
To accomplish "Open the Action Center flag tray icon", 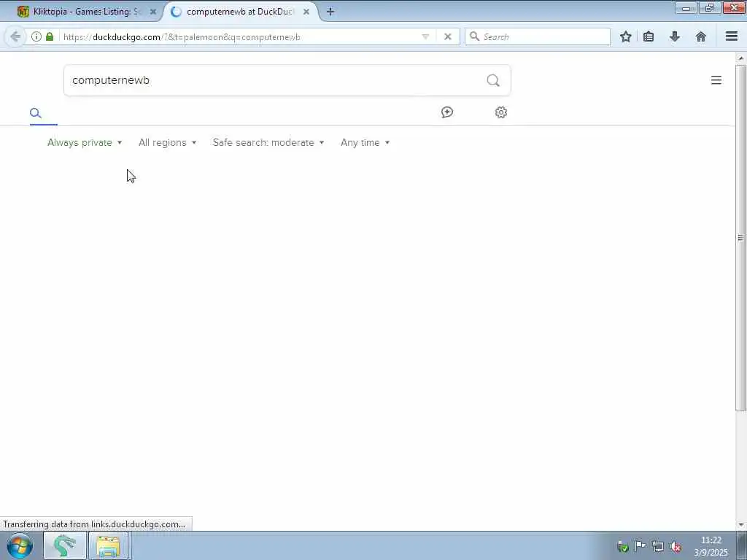I will click(640, 547).
